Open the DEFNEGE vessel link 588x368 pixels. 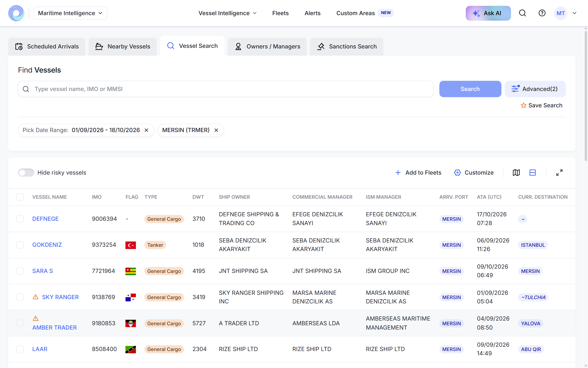pos(46,219)
